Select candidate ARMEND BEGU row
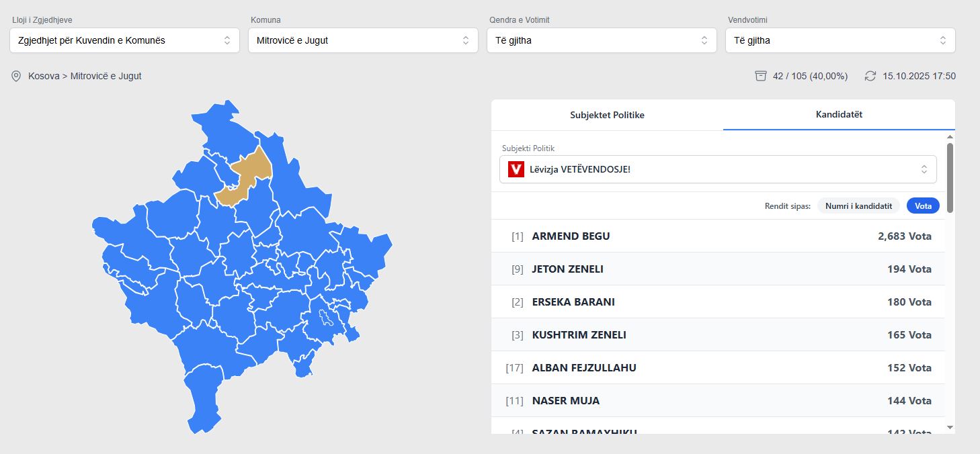 tap(718, 236)
